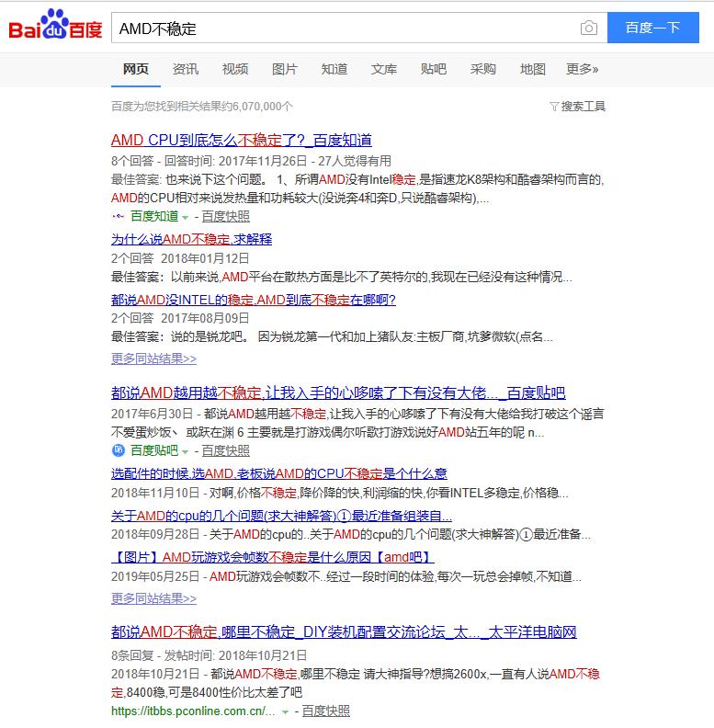Open link 为什么说AMD不稳定,求解释
714x728 pixels.
(x=191, y=239)
